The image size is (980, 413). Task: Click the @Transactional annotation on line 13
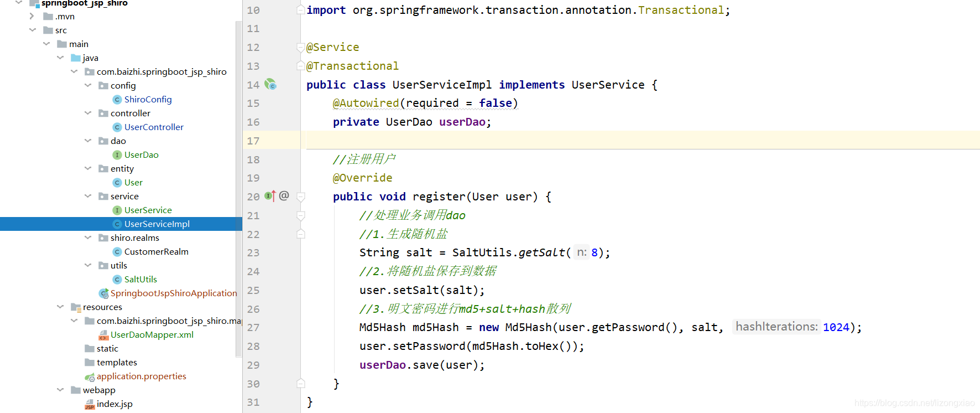[x=352, y=66]
